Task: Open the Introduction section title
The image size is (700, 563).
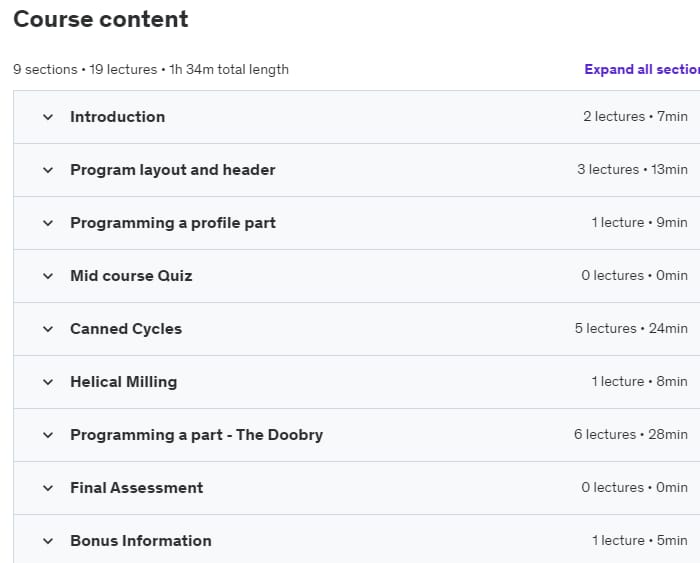Action: (117, 117)
